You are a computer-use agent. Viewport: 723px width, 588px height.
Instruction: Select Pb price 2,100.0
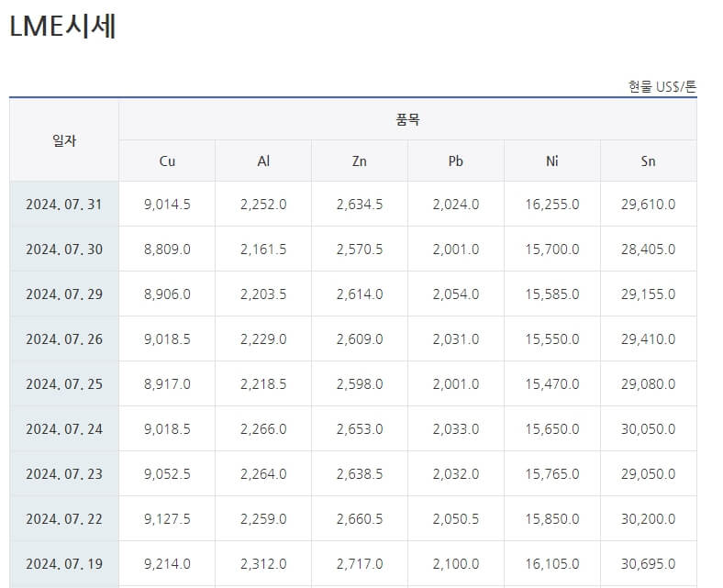(456, 563)
